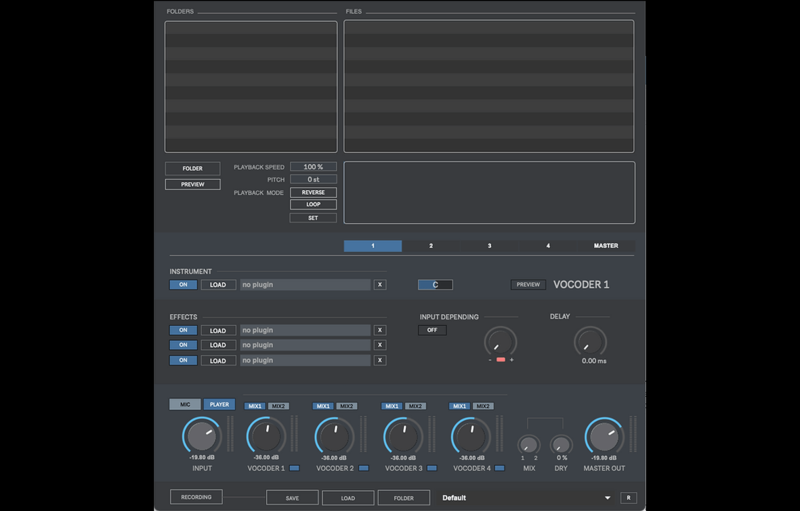
Task: Switch to vocoder tab 2
Action: (431, 246)
